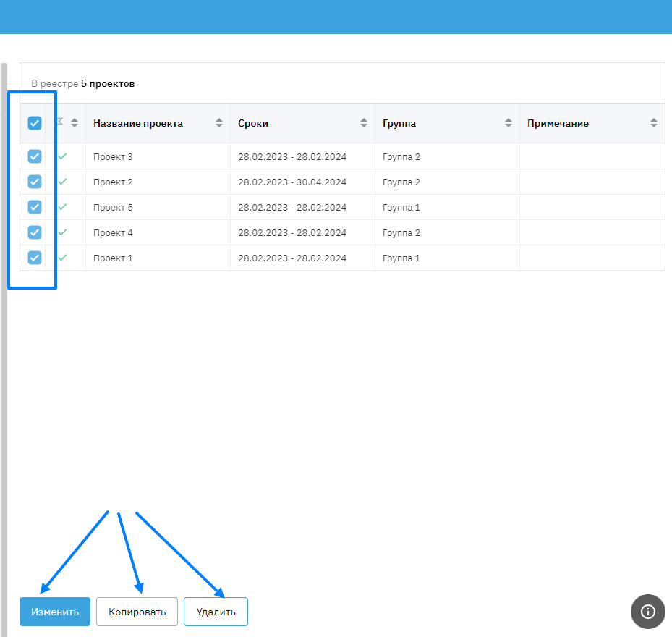
Task: Click the flag icon in table header
Action: tap(60, 122)
